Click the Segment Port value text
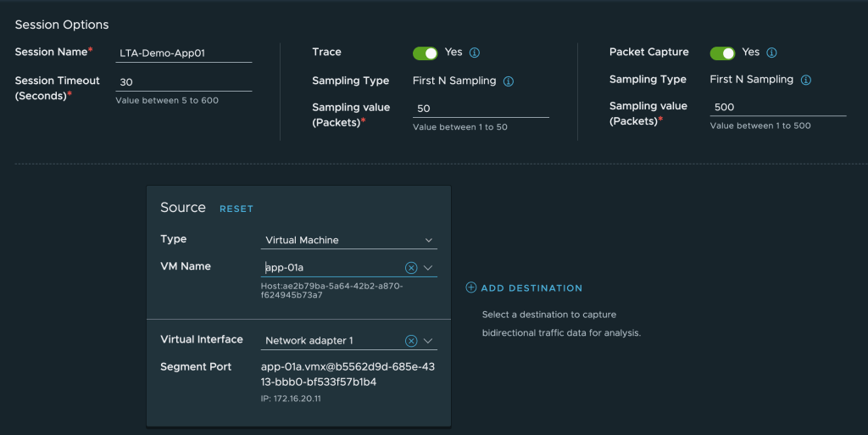 (347, 374)
